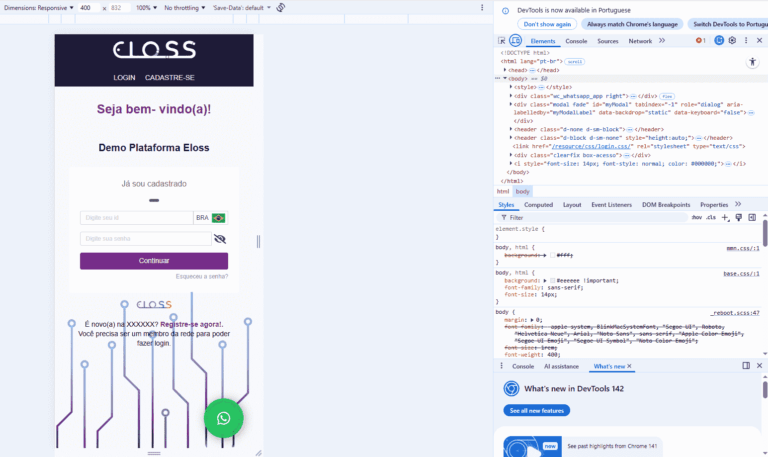The image size is (768, 457).
Task: Click the inspect element picker icon
Action: click(502, 41)
